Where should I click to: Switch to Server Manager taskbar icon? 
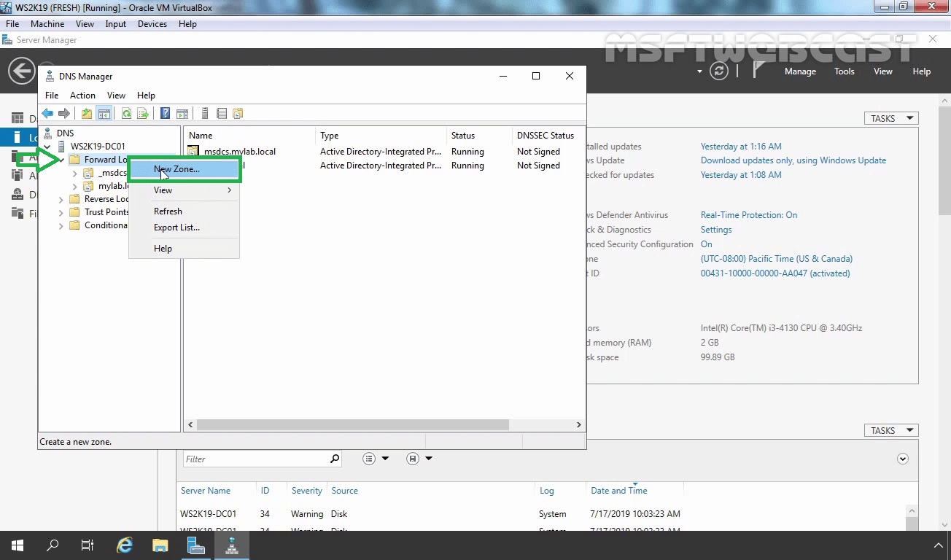[196, 545]
